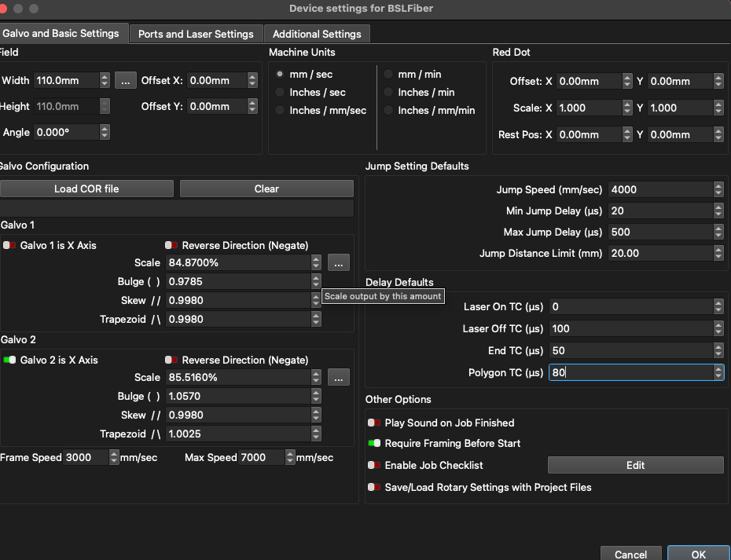
Task: Select Inches / sec machine units
Action: tap(281, 93)
